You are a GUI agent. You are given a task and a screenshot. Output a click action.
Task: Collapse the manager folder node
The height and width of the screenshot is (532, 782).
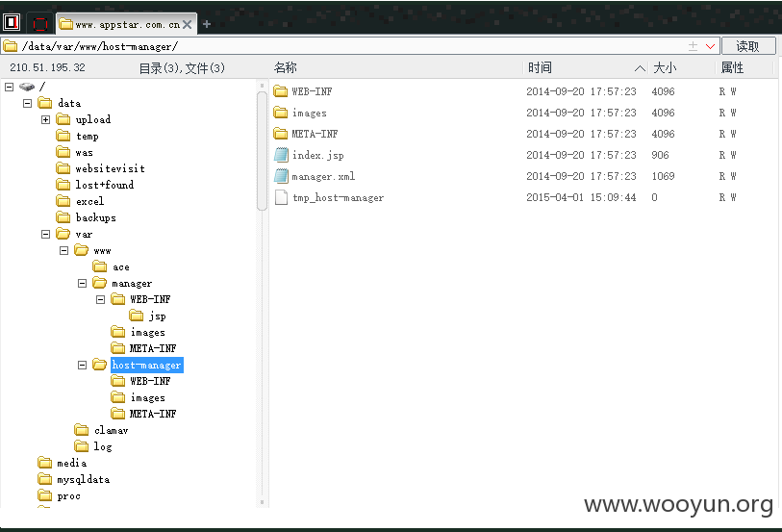point(83,283)
